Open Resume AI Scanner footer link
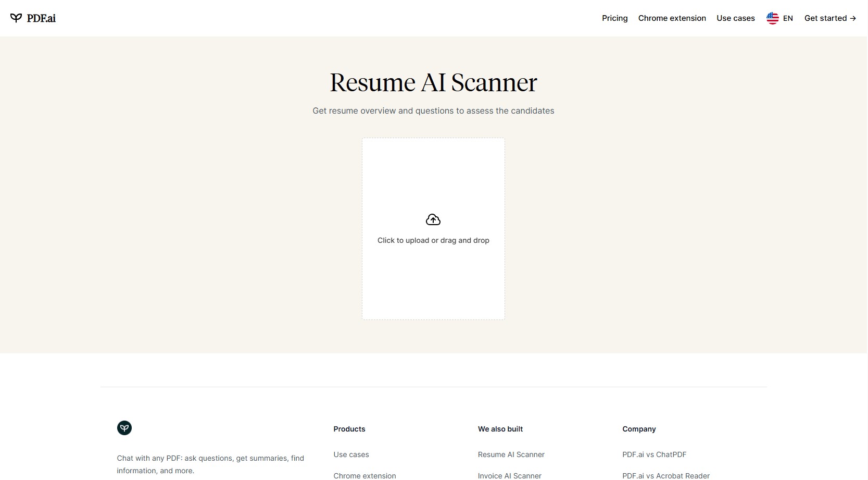The width and height of the screenshot is (868, 480). tap(511, 454)
